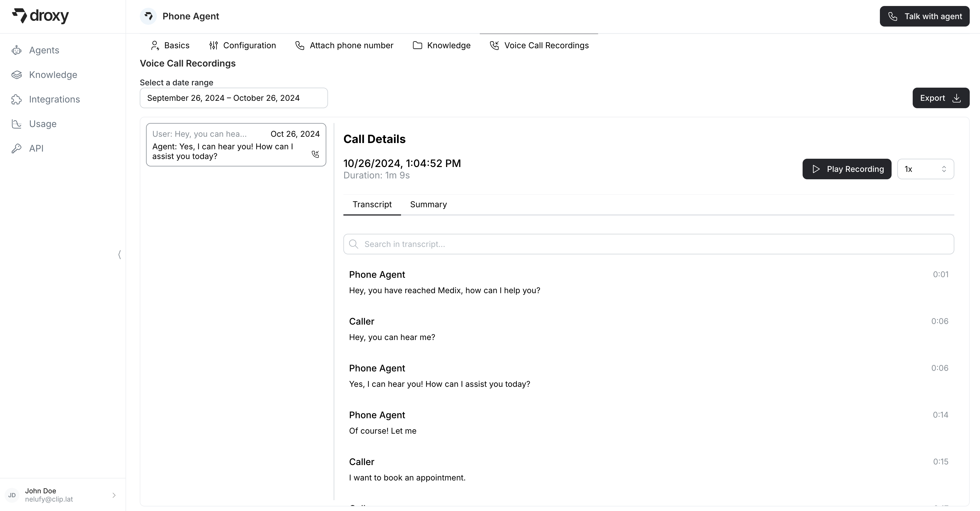
Task: Click Talk with agent button
Action: (924, 16)
